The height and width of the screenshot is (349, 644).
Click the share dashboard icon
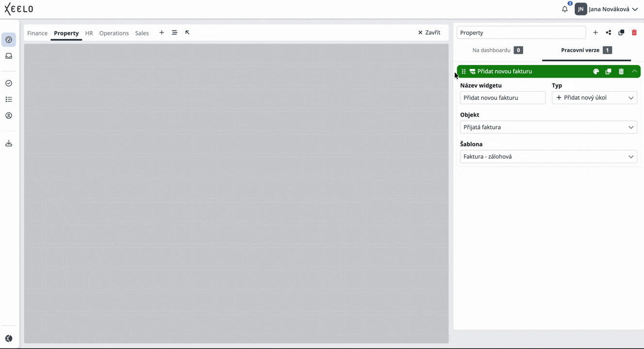[x=608, y=32]
